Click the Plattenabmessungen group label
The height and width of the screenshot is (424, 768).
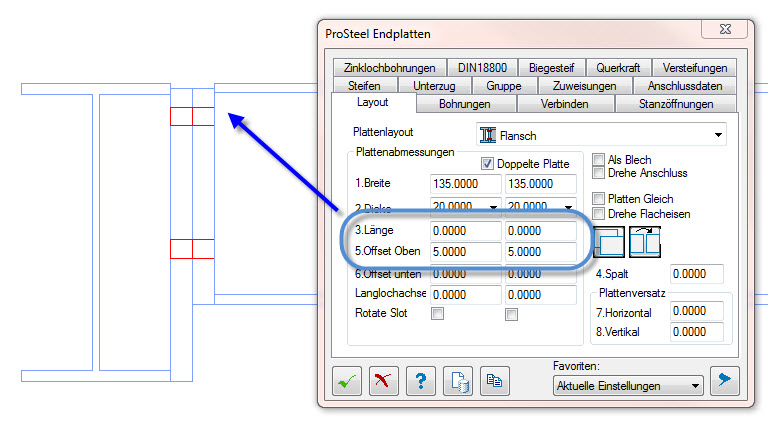pyautogui.click(x=405, y=152)
